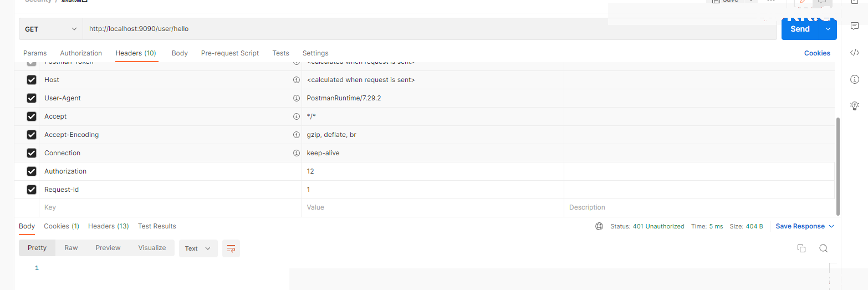
Task: Click the blue Send button
Action: tap(800, 29)
